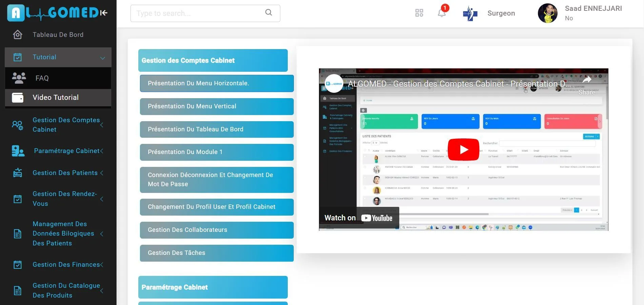The width and height of the screenshot is (644, 305).
Task: Open the FAQ menu item
Action: [x=42, y=78]
